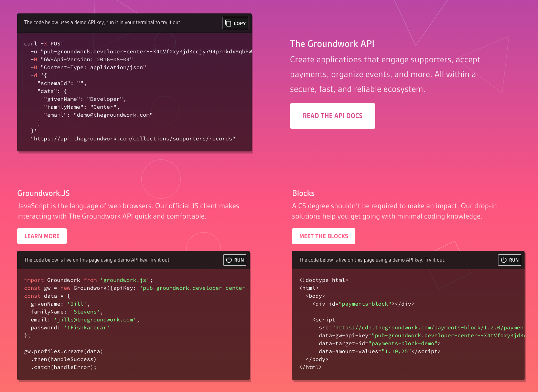Click the familyName: 'Stevens' line

point(67,312)
